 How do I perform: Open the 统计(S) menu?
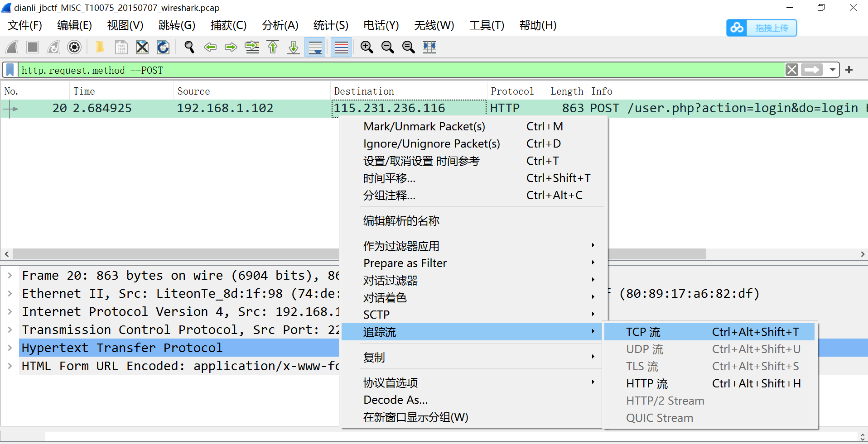coord(331,25)
